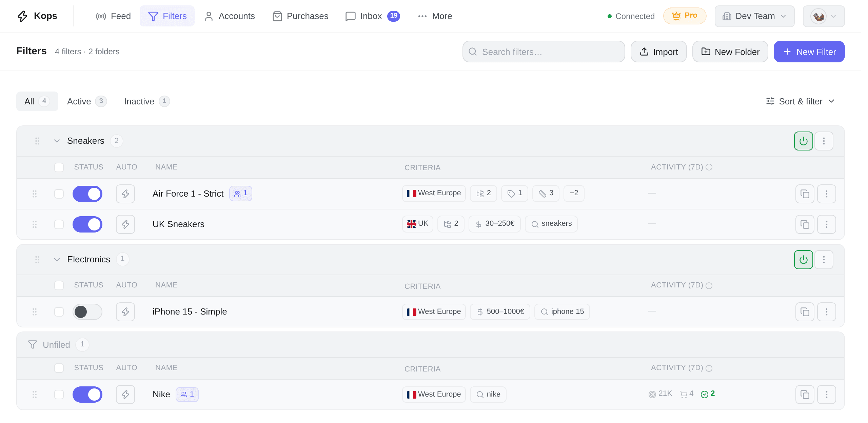This screenshot has height=423, width=868.
Task: Toggle auto lightning for iPhone 15 - Simple
Action: point(125,312)
